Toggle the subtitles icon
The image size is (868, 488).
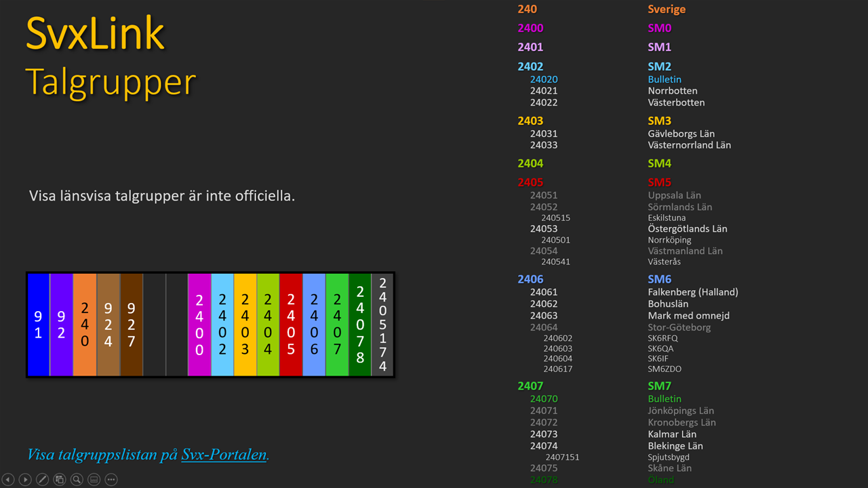94,480
